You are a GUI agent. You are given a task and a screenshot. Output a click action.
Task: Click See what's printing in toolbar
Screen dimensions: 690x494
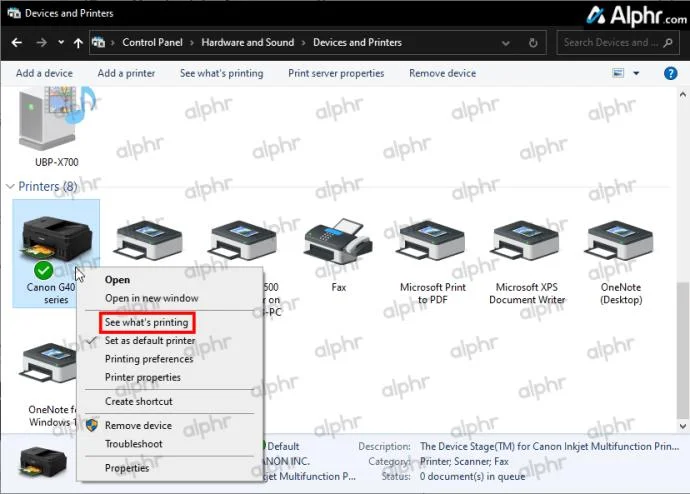(x=221, y=73)
